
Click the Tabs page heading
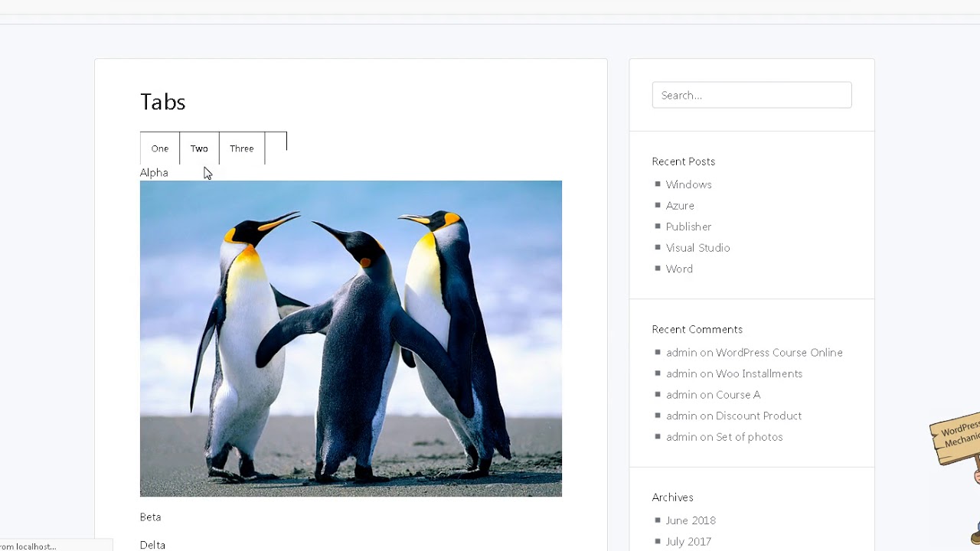pos(162,102)
